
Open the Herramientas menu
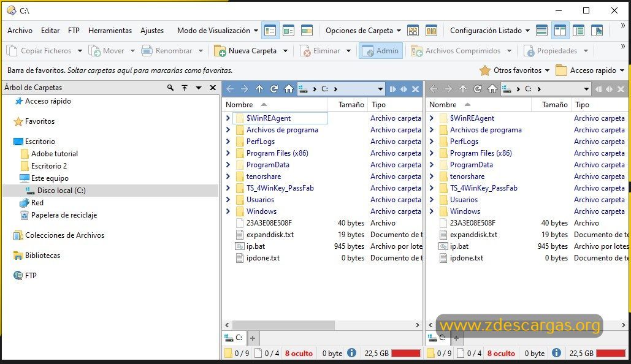[x=110, y=31]
